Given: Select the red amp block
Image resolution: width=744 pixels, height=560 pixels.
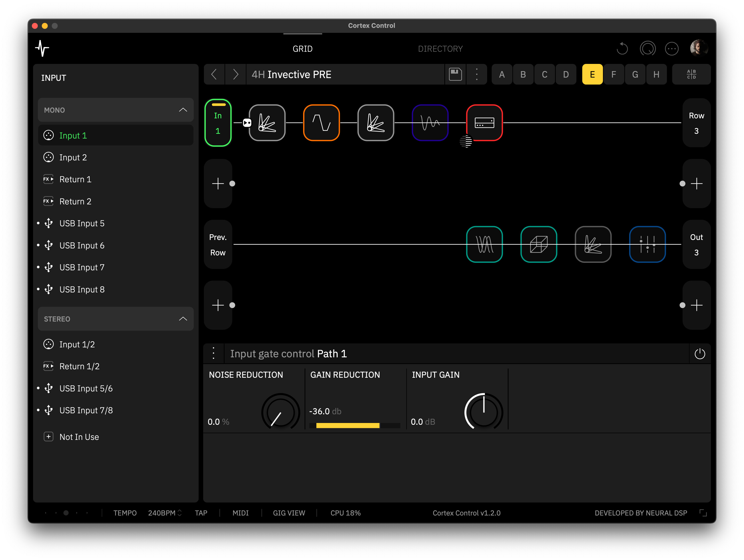Looking at the screenshot, I should click(x=484, y=123).
